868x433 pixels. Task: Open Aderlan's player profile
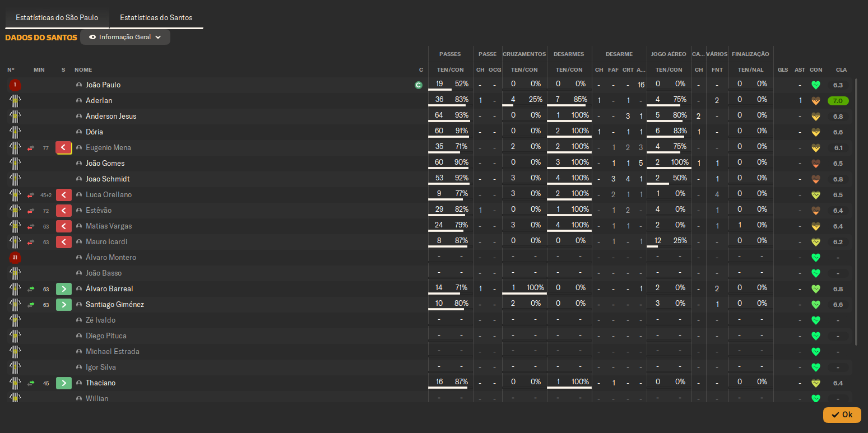point(99,101)
